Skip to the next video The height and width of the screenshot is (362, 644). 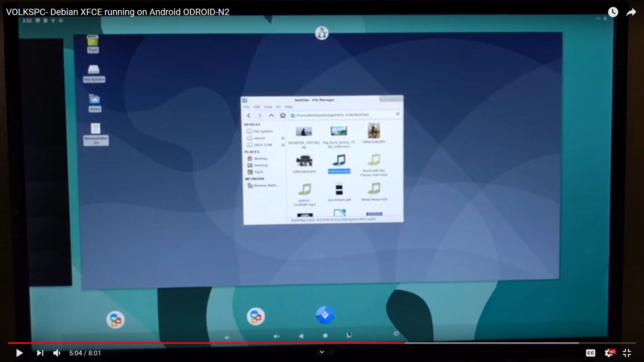click(40, 353)
